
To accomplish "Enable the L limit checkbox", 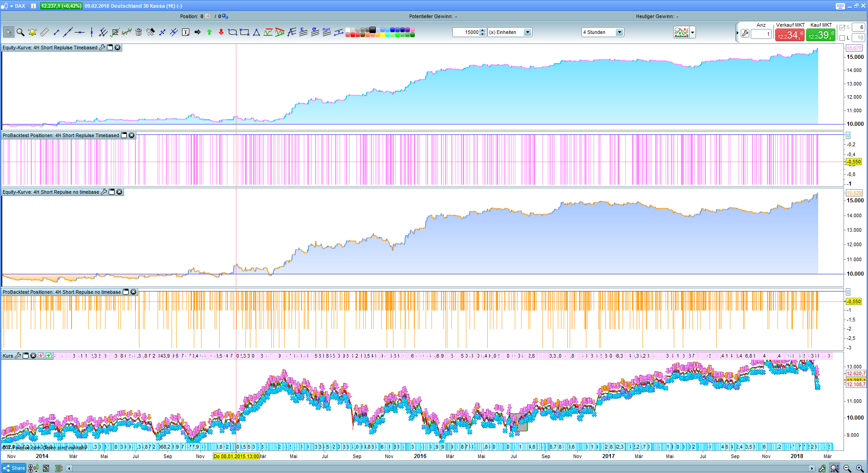I will click(x=842, y=38).
